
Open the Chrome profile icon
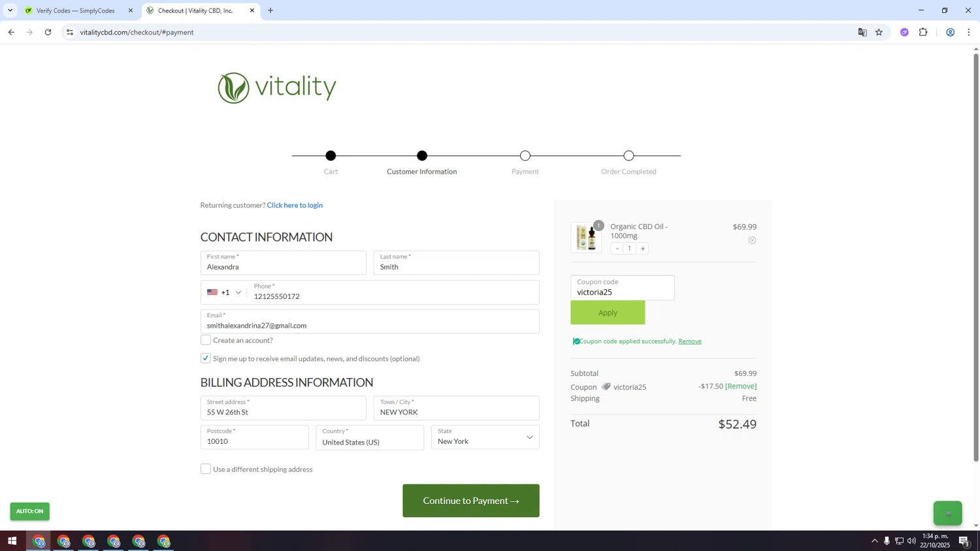(x=950, y=32)
